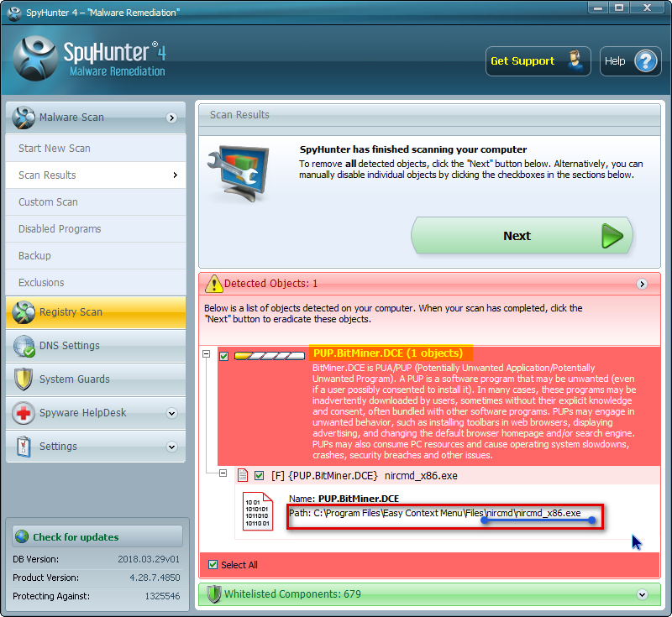Click the Scan Results submenu chevron

click(x=176, y=175)
